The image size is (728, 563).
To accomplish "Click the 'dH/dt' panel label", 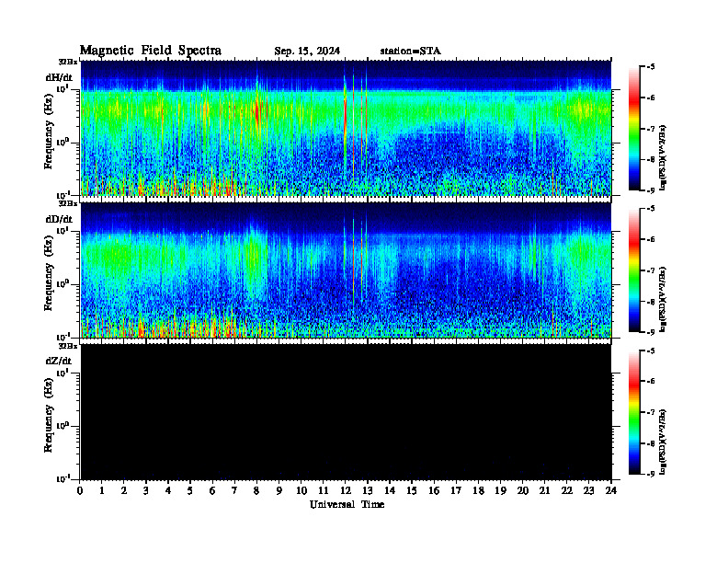I will point(59,77).
